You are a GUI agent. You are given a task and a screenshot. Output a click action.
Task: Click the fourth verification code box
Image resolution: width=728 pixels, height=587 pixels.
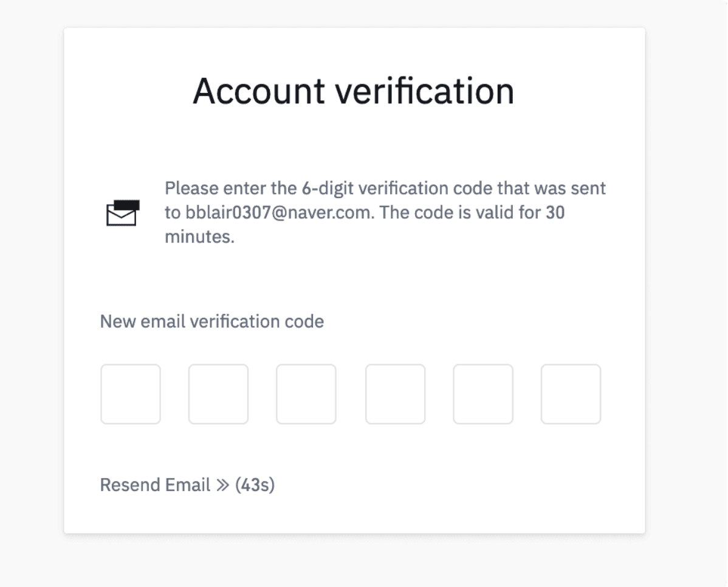[x=395, y=394]
